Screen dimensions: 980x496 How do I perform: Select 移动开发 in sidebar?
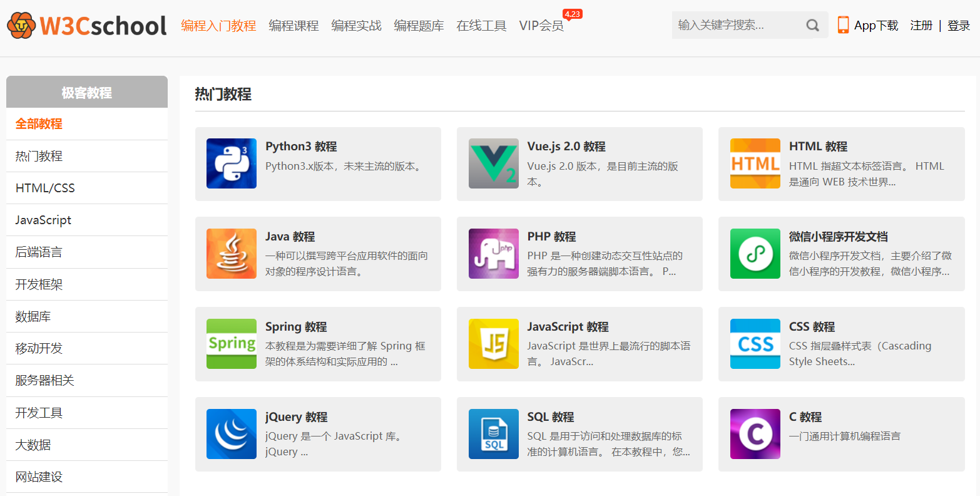click(87, 348)
